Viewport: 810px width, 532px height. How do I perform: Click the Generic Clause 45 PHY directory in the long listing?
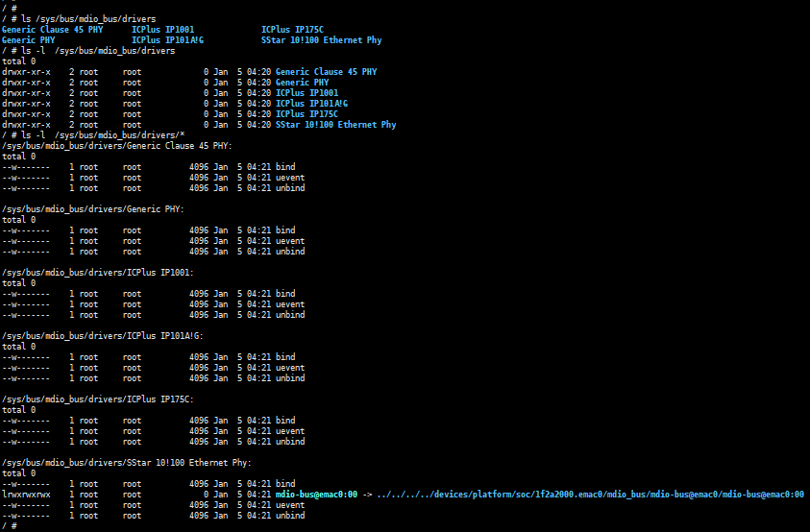(x=326, y=72)
